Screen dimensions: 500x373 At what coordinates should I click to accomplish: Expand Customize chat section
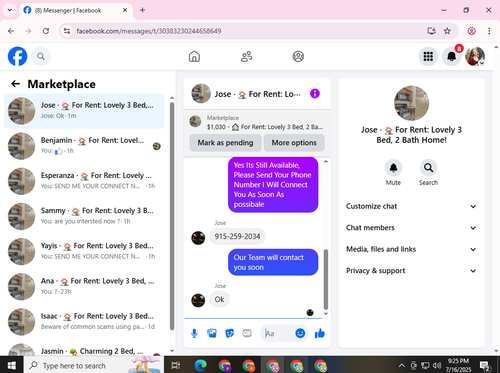pyautogui.click(x=411, y=206)
